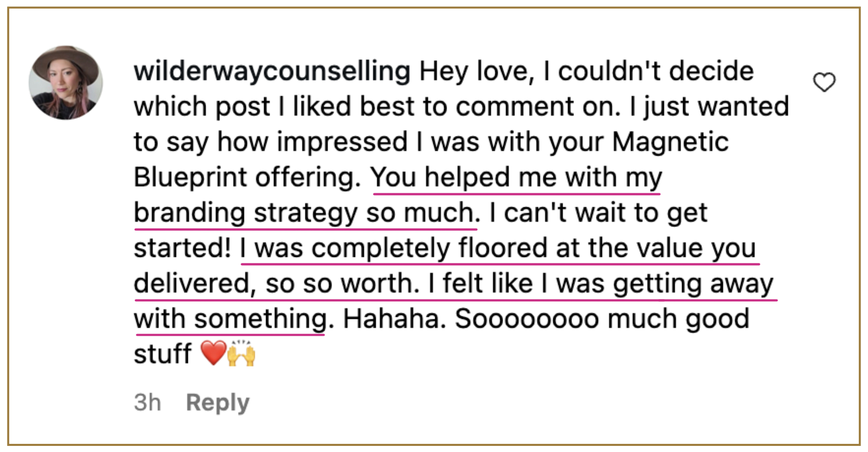Screen dimensions: 868x452
Task: Click the underlined "branding strategy" text
Action: click(245, 213)
